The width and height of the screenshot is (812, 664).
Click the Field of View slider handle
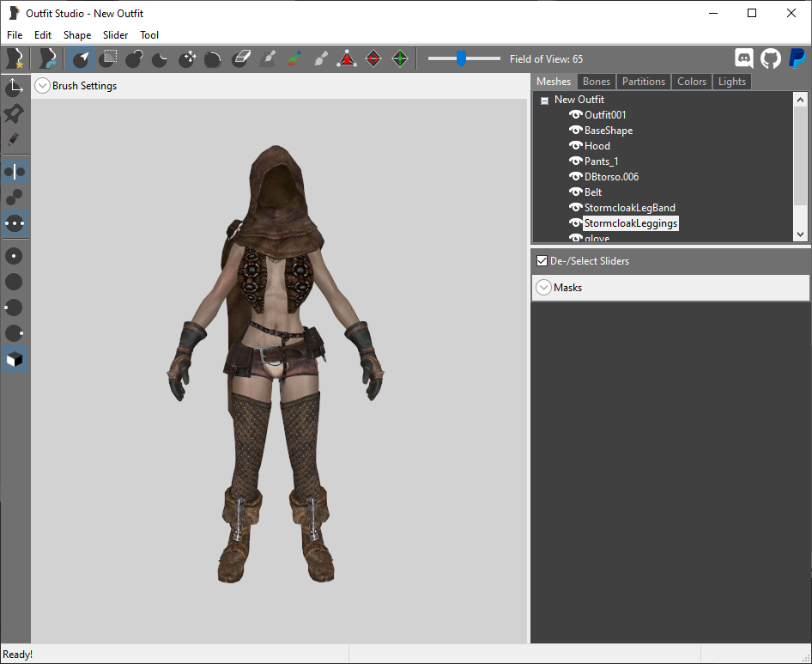pyautogui.click(x=461, y=58)
